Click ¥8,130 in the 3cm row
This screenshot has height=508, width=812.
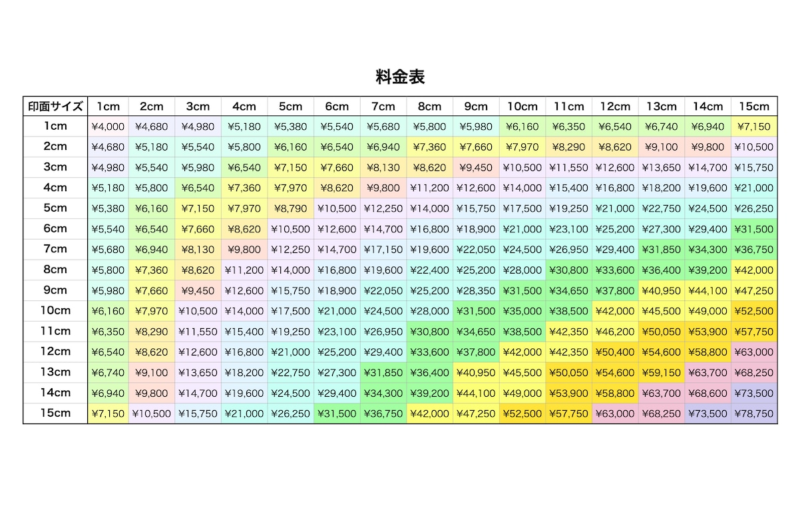383,168
